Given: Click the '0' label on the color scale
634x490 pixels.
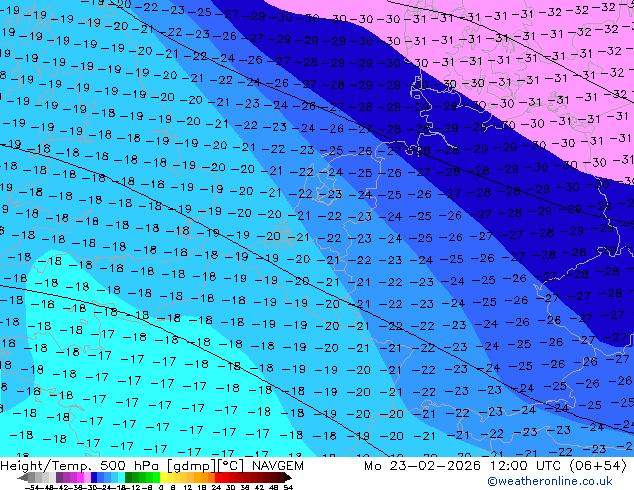Looking at the screenshot, I should click(x=161, y=488).
